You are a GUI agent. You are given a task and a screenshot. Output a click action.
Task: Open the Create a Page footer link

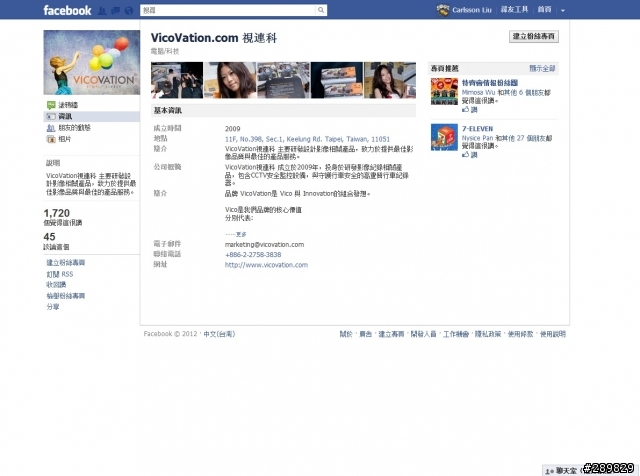click(391, 334)
